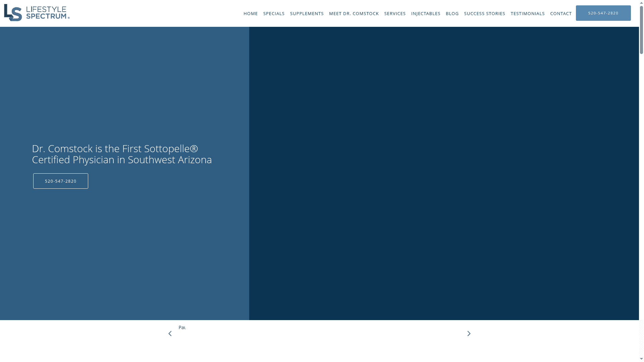
Task: Open the SPECIALS navigation item
Action: click(274, 13)
